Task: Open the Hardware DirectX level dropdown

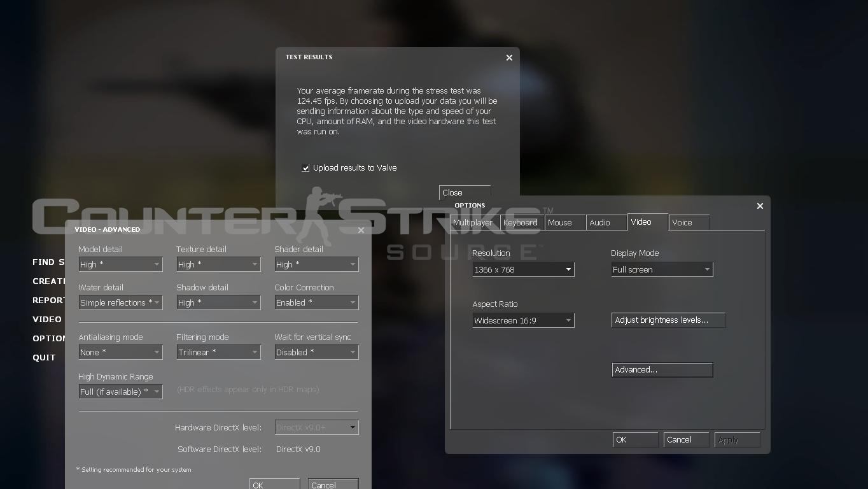Action: (x=316, y=427)
